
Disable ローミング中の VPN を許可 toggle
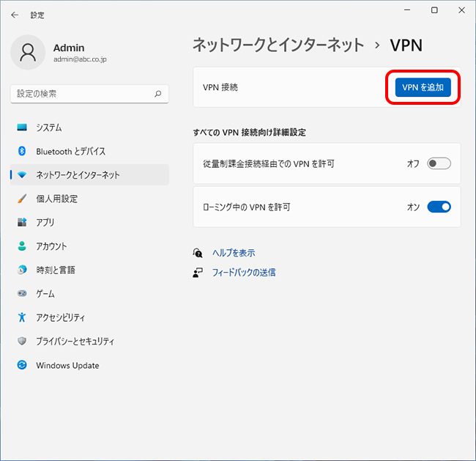point(439,207)
